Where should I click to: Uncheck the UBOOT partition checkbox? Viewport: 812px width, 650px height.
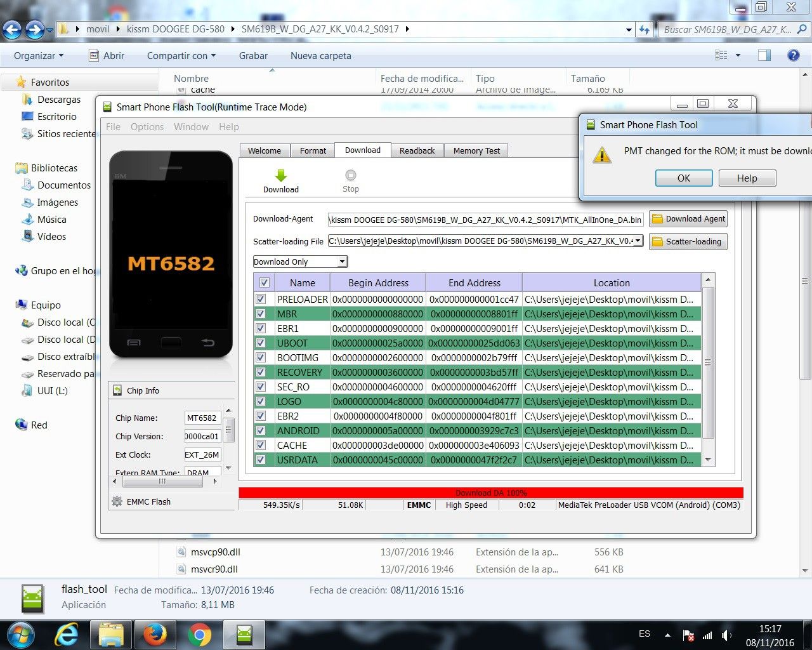click(x=261, y=343)
